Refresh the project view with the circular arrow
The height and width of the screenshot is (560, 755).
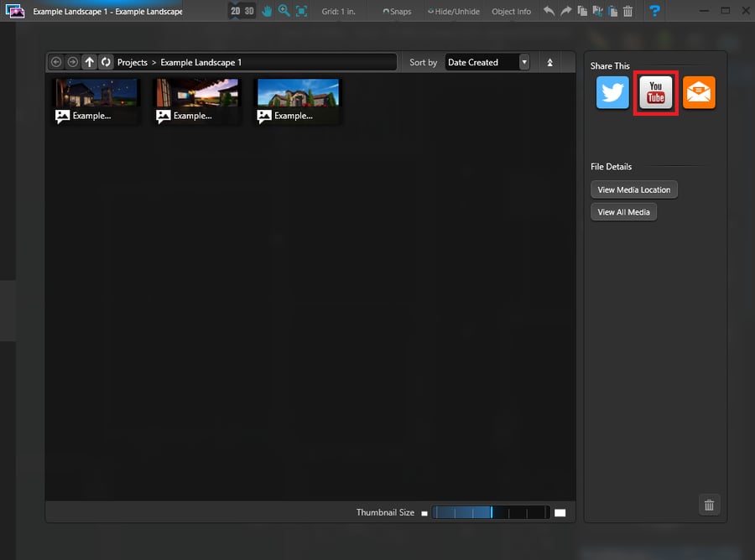click(x=105, y=61)
